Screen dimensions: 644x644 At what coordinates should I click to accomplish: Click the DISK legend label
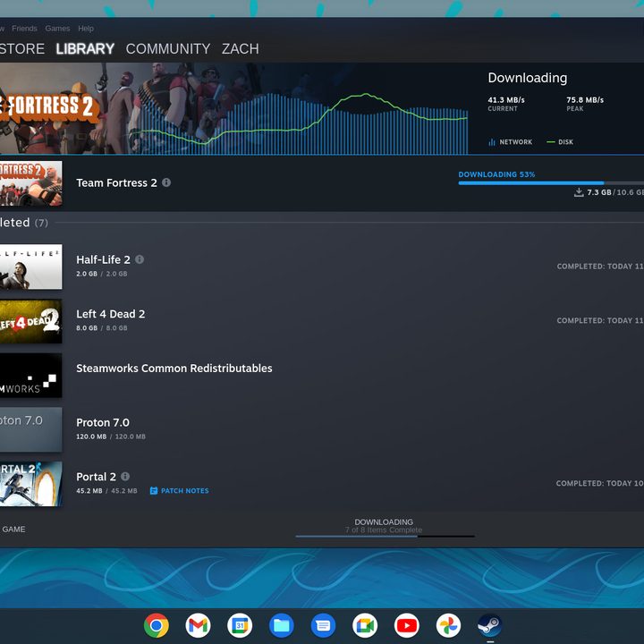(565, 142)
